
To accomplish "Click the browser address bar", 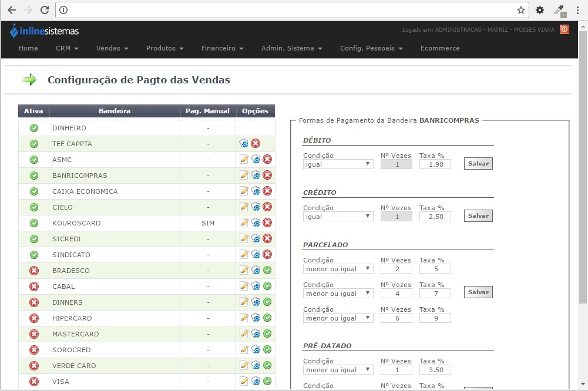I will [292, 10].
